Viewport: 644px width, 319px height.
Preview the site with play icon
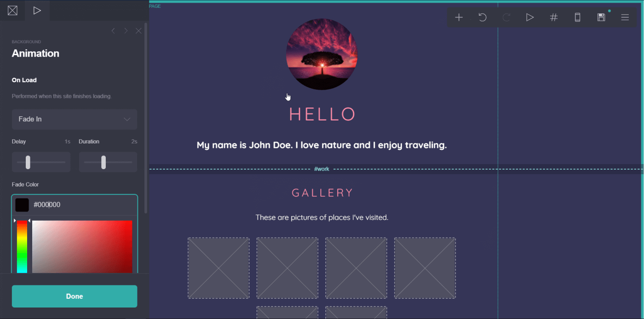[530, 17]
